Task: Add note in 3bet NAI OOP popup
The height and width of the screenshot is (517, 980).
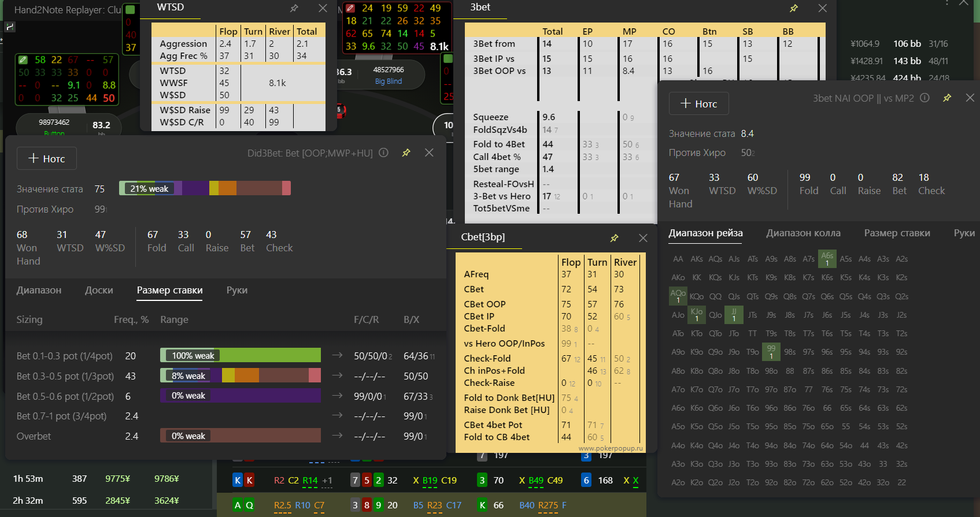Action: tap(699, 103)
